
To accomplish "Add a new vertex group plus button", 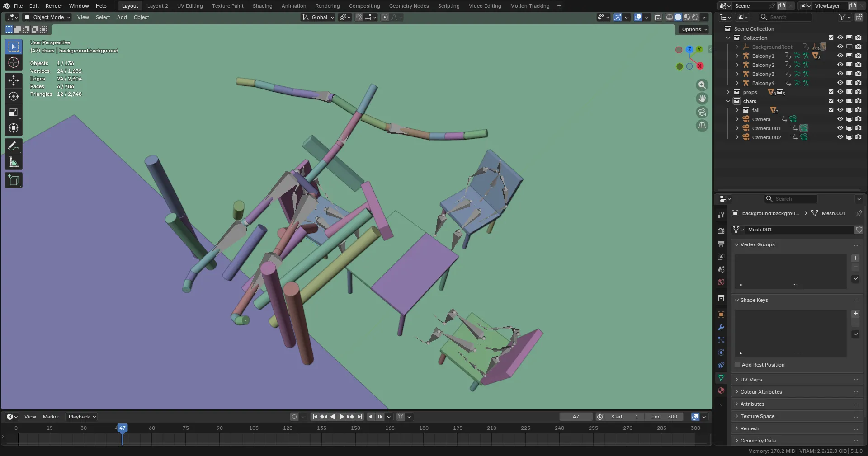I will (855, 258).
